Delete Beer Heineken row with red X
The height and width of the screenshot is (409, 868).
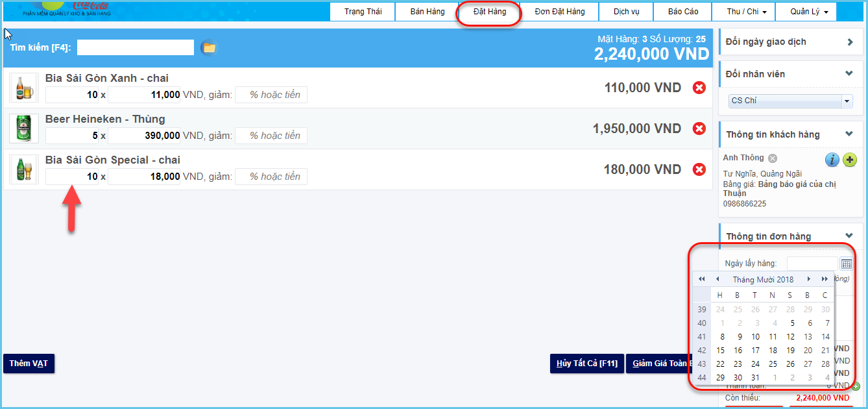[699, 129]
